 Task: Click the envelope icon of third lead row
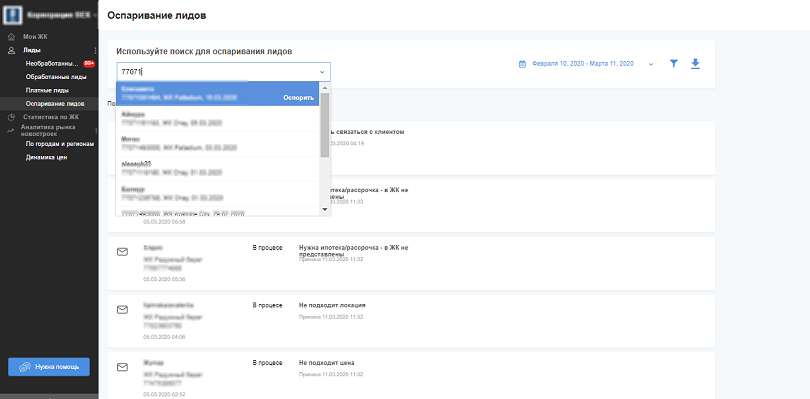(x=122, y=252)
